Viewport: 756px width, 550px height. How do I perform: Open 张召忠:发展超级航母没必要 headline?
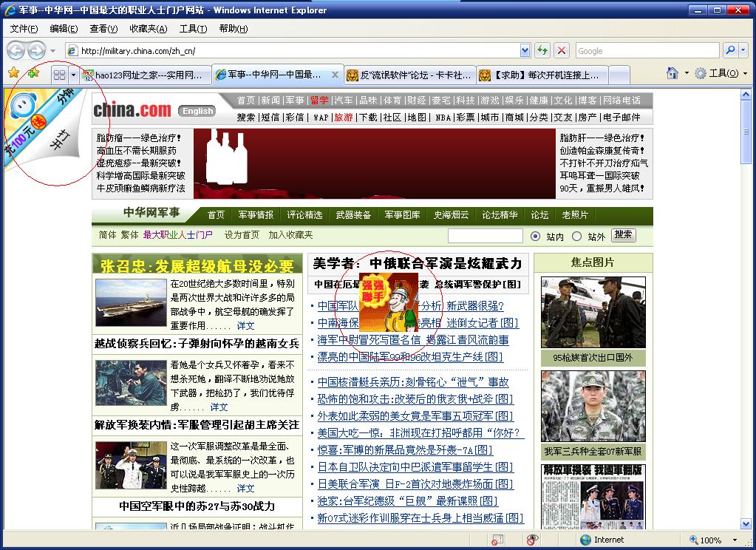197,266
